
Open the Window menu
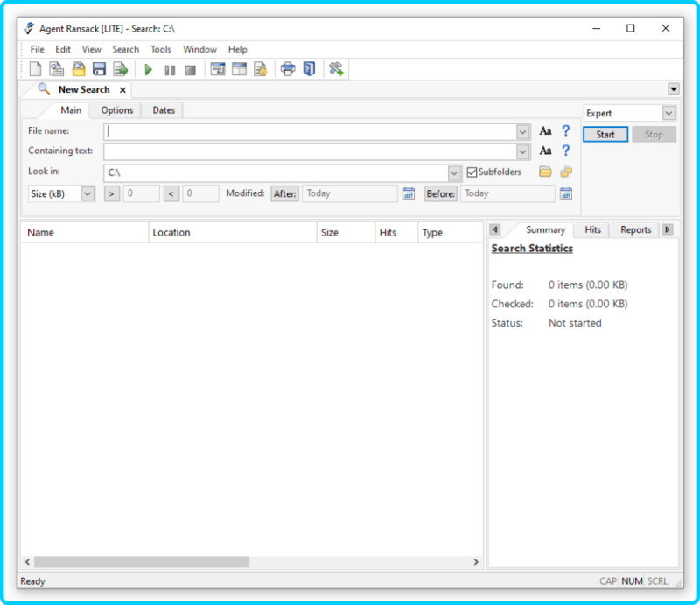200,49
